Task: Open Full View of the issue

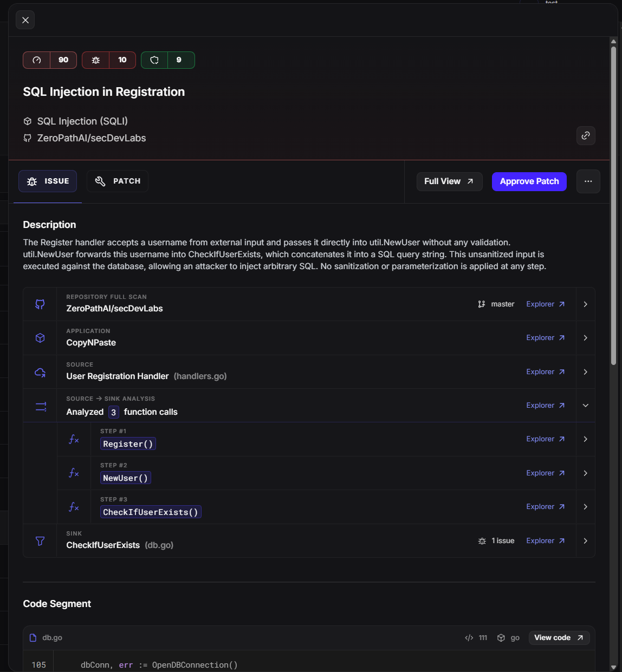Action: pyautogui.click(x=449, y=181)
